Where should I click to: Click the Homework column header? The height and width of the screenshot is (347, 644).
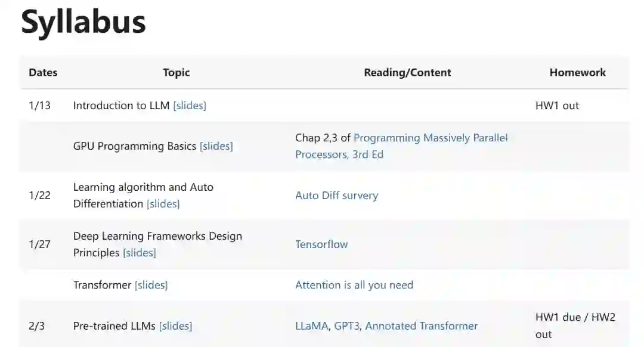click(577, 73)
